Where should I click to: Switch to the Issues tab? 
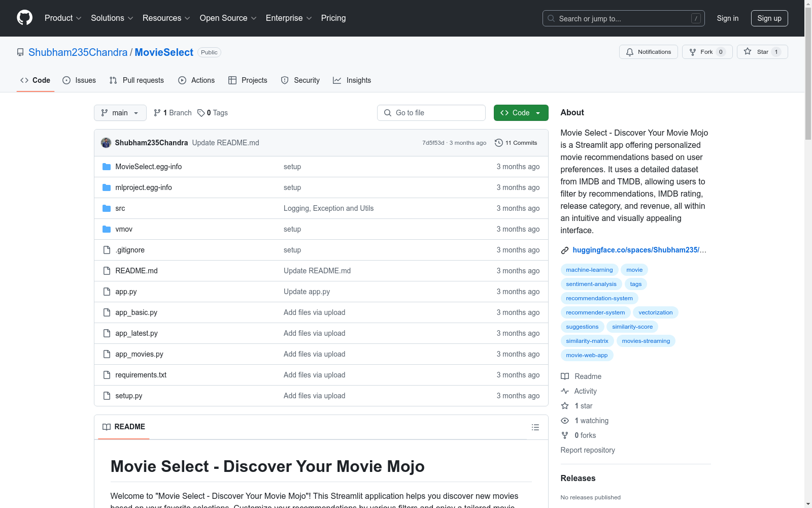click(x=79, y=80)
